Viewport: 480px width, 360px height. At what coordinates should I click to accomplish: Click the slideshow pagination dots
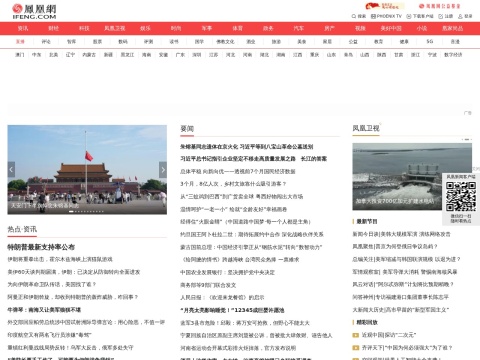point(86,211)
